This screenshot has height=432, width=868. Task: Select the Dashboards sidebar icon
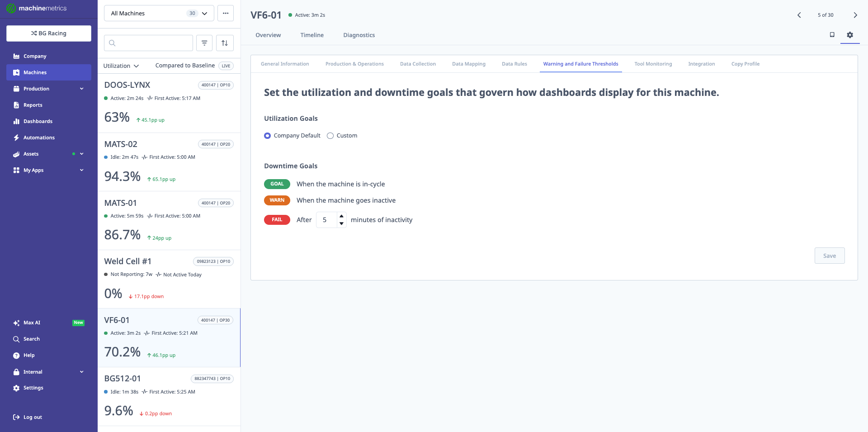pos(16,121)
